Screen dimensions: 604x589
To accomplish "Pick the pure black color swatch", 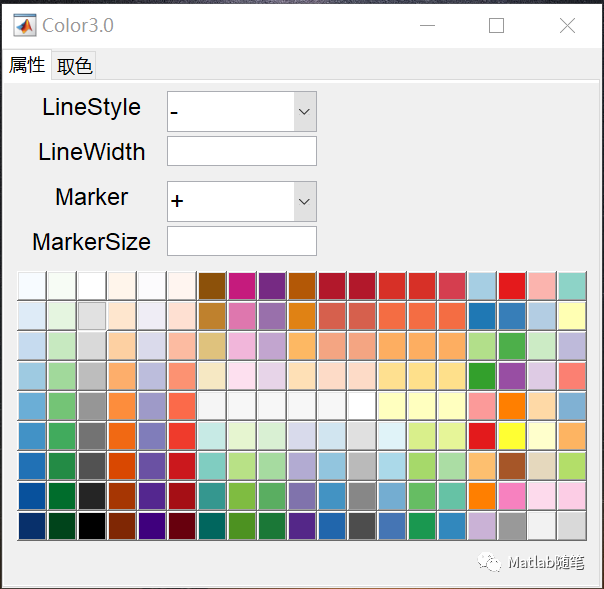I will pos(92,526).
